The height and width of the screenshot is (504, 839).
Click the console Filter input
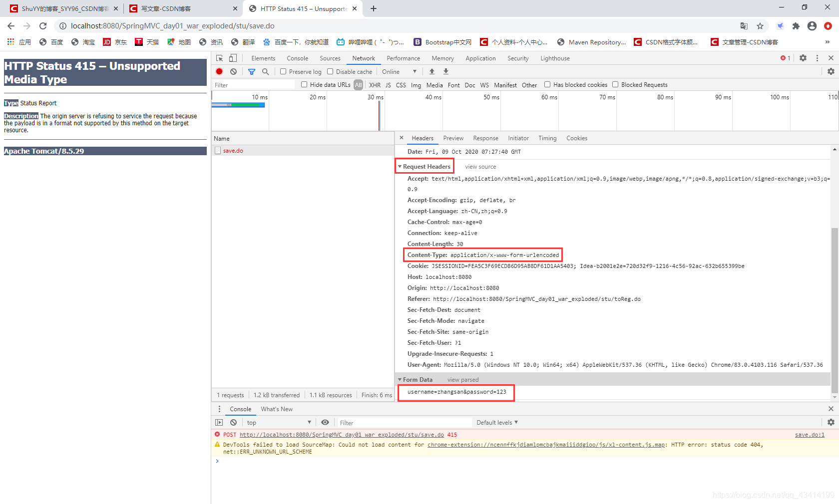click(x=405, y=423)
